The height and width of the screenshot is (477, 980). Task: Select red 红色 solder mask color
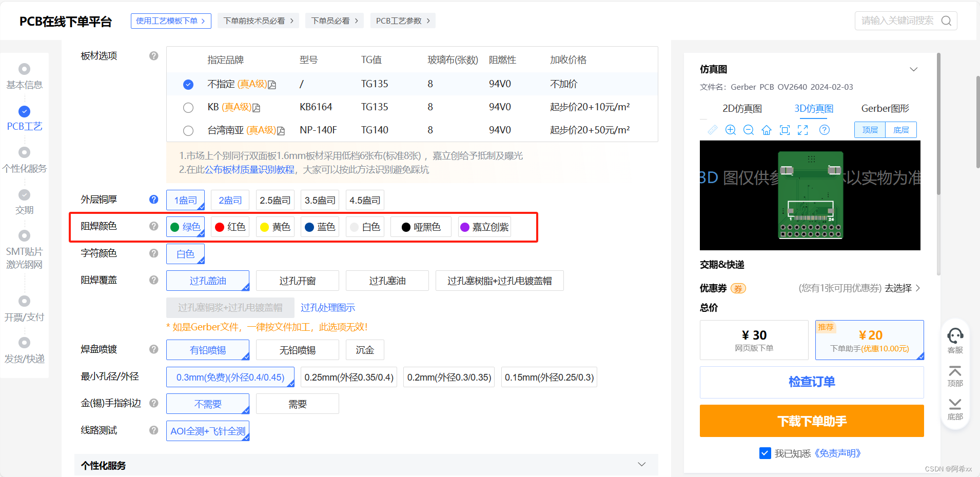[230, 227]
